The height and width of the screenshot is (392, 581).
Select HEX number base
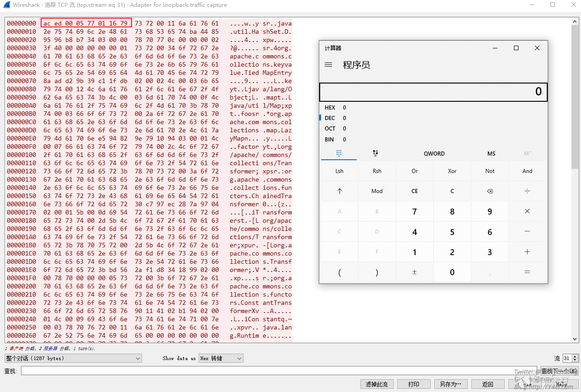pos(330,108)
